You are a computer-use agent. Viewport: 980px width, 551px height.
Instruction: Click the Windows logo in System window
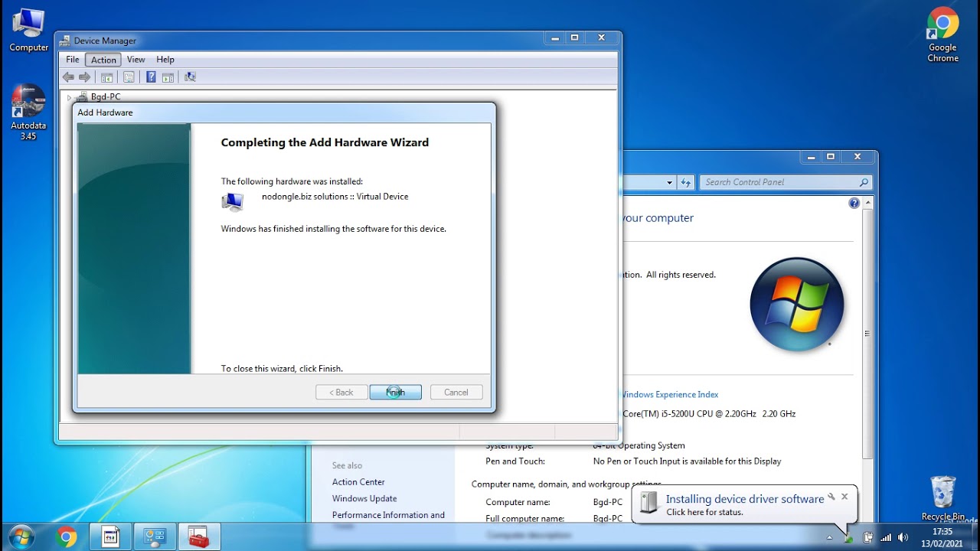point(797,304)
